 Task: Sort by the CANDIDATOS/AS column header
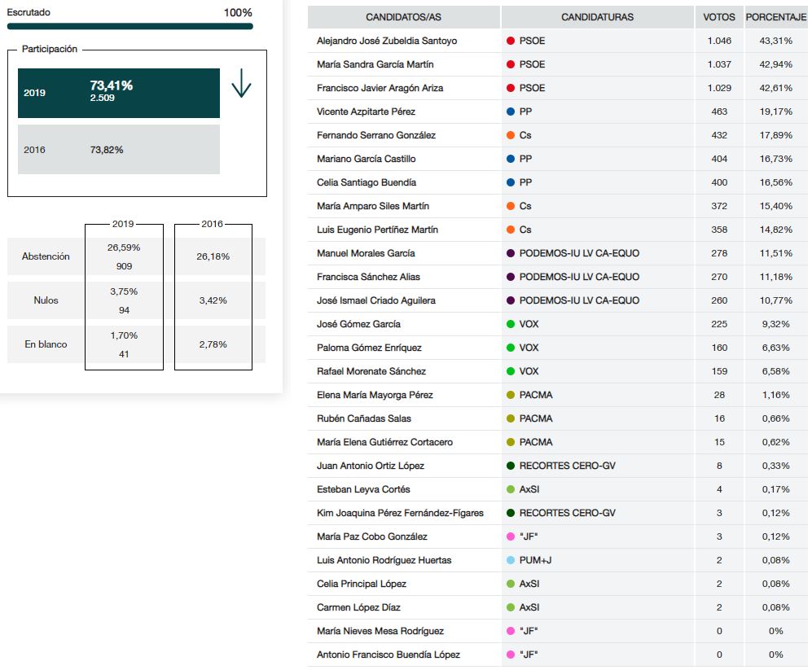coord(404,17)
